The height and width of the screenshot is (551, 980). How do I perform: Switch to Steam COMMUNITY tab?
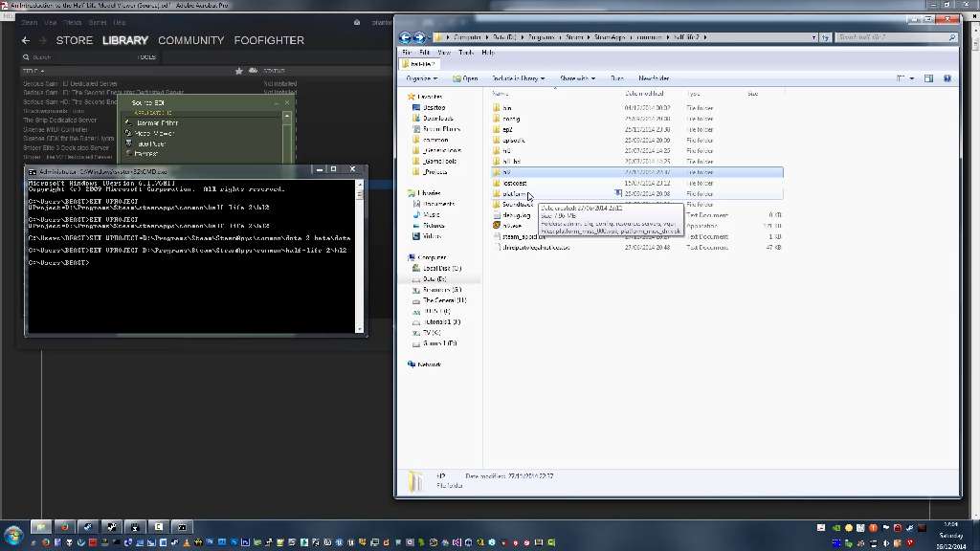(x=190, y=40)
